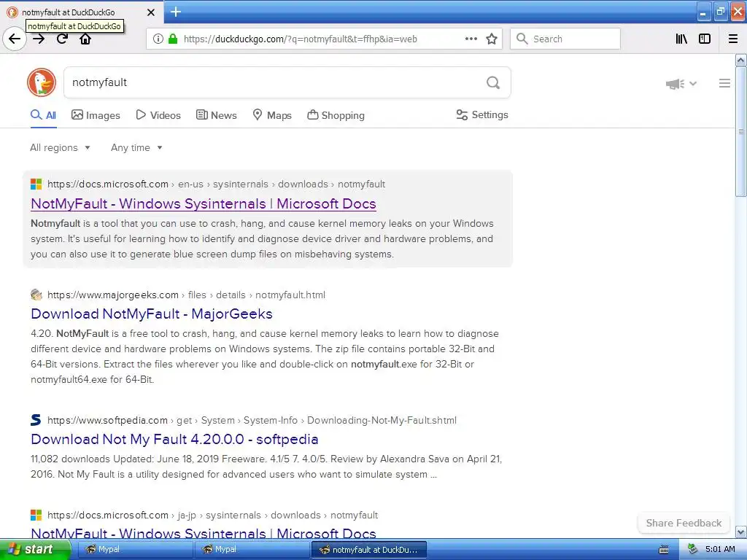Click the Share Feedback button
Screen dimensions: 747x560
tap(684, 523)
